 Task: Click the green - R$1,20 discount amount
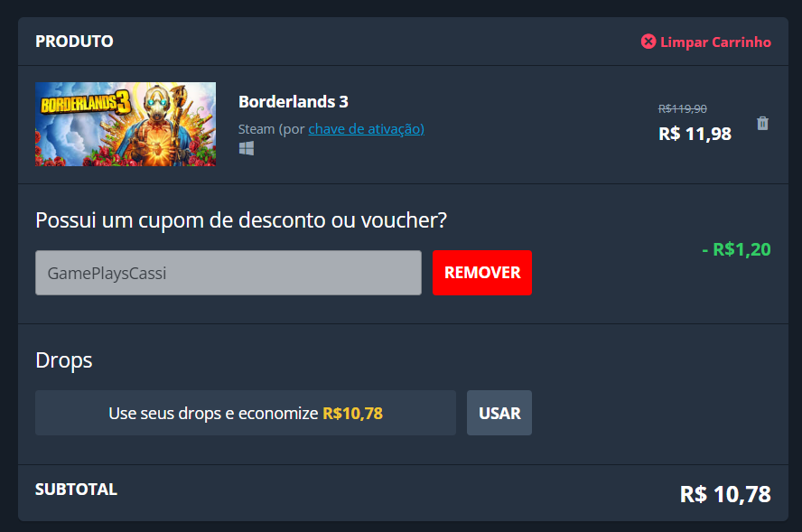(x=736, y=249)
